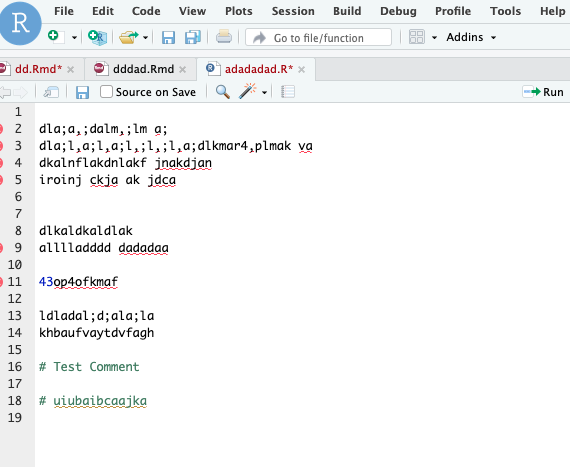
Task: Open the Help menu
Action: [553, 11]
